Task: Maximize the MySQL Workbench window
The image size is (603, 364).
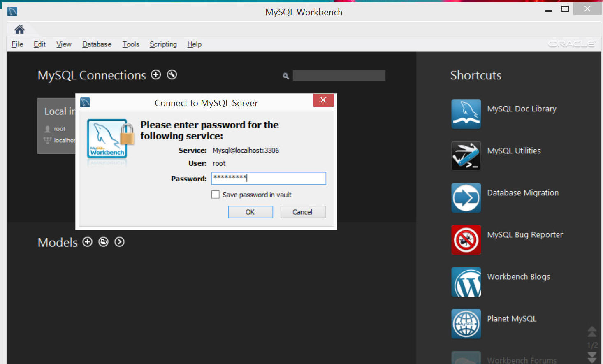Action: [x=565, y=9]
